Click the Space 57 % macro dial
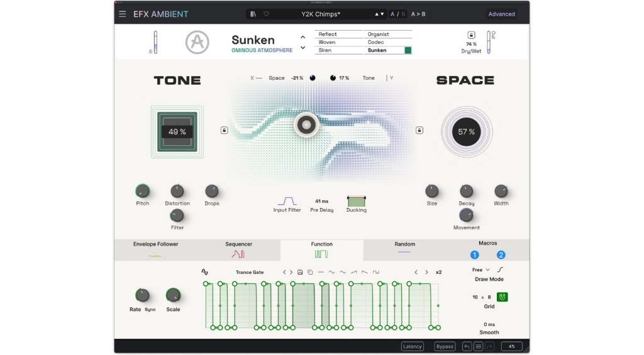This screenshot has width=644, height=355. 466,132
